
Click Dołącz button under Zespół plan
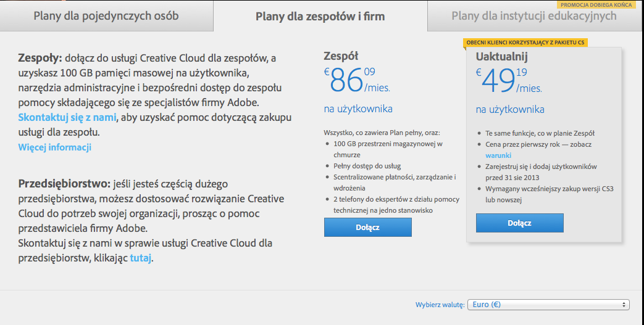pos(367,228)
